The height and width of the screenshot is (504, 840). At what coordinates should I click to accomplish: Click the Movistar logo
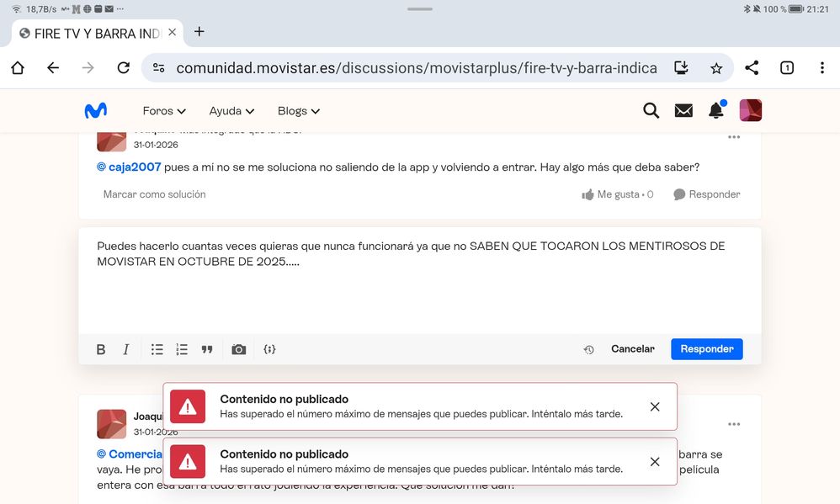pyautogui.click(x=95, y=110)
